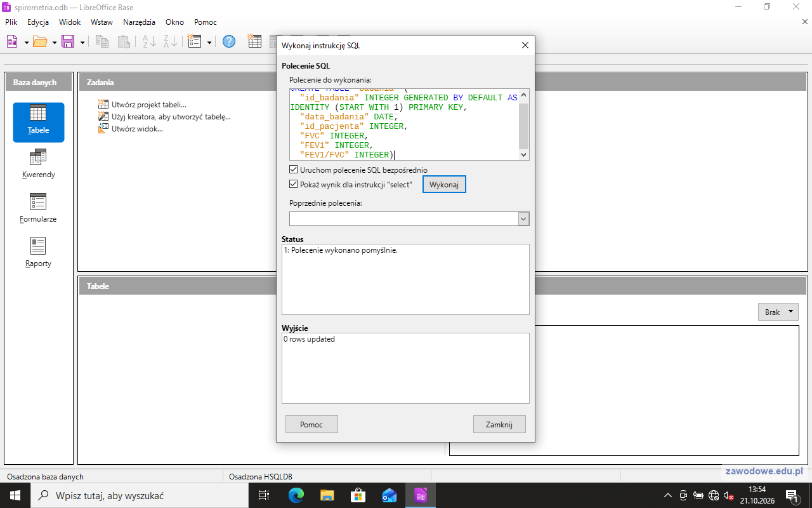Click inside the SQL command text area
The image size is (812, 508).
point(404,124)
